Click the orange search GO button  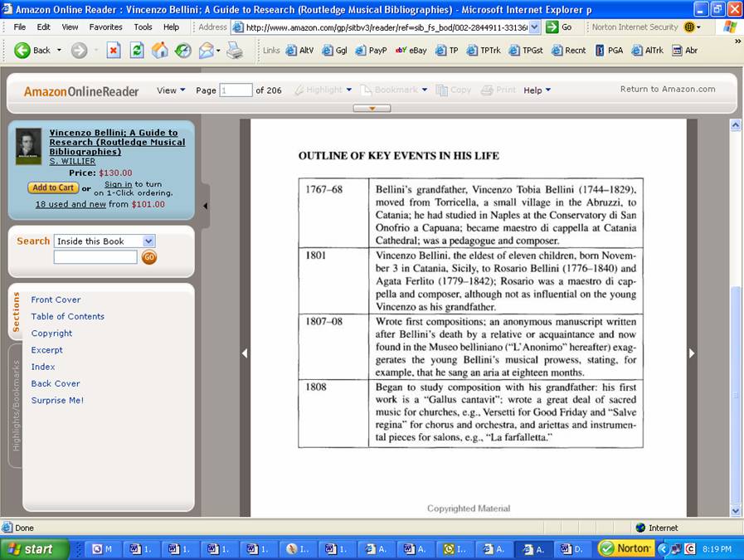(149, 258)
